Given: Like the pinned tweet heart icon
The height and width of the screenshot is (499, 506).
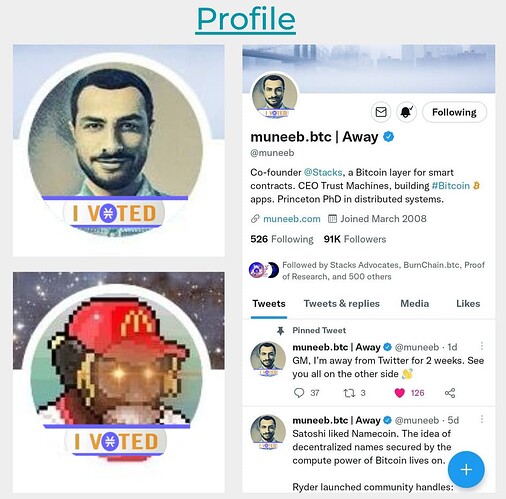Looking at the screenshot, I should (399, 393).
